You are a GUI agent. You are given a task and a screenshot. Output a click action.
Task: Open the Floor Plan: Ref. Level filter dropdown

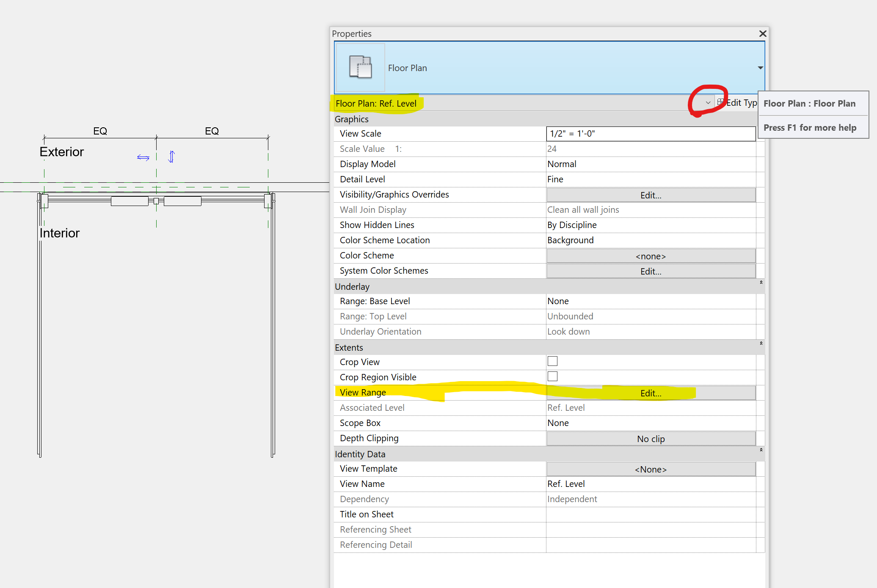[x=708, y=103]
